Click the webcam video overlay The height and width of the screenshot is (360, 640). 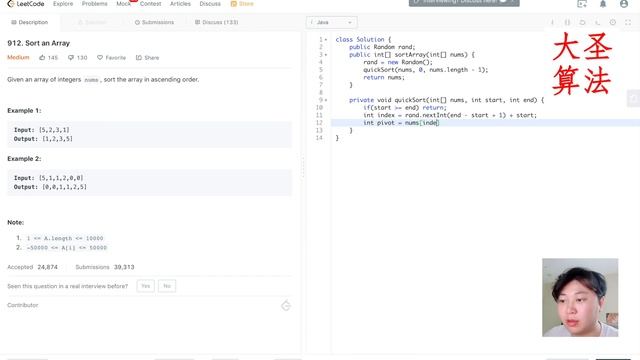coord(580,297)
